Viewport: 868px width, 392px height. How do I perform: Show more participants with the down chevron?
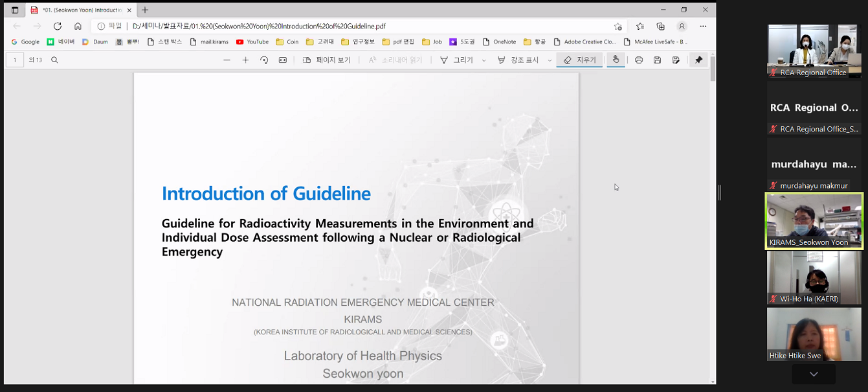pyautogui.click(x=814, y=374)
